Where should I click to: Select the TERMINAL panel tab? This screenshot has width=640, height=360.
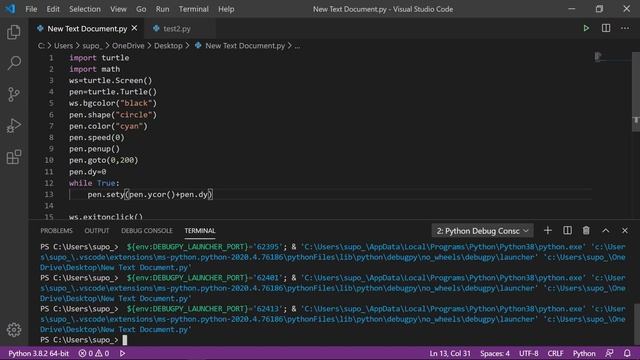pyautogui.click(x=200, y=231)
